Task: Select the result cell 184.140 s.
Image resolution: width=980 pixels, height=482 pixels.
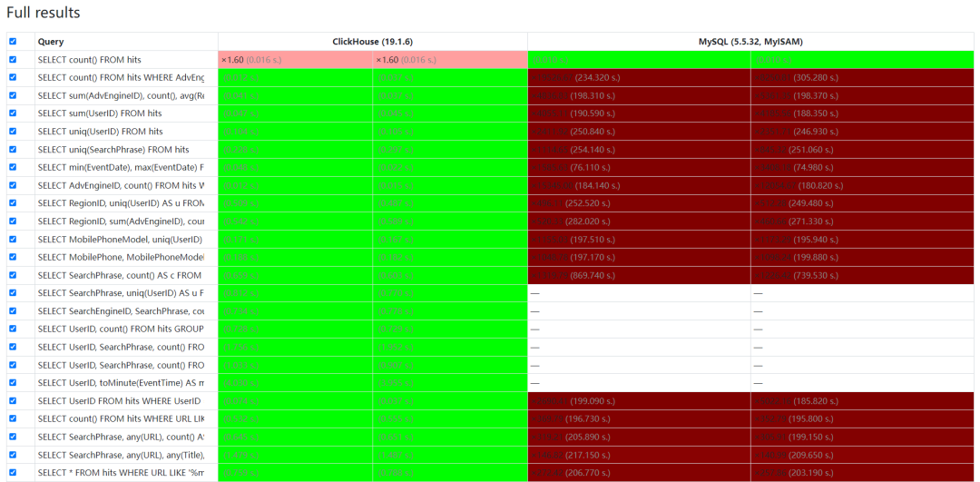Action: coord(640,185)
